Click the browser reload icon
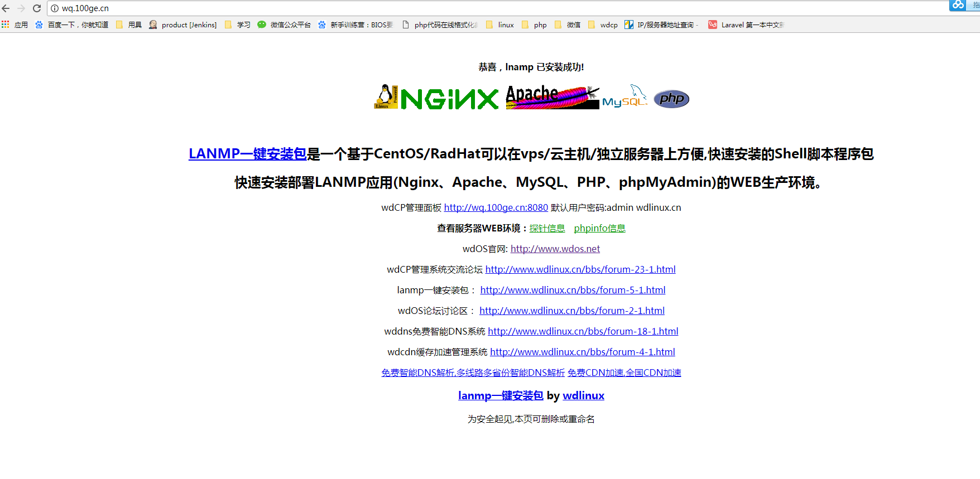Screen dimensions: 980x479 pyautogui.click(x=37, y=8)
